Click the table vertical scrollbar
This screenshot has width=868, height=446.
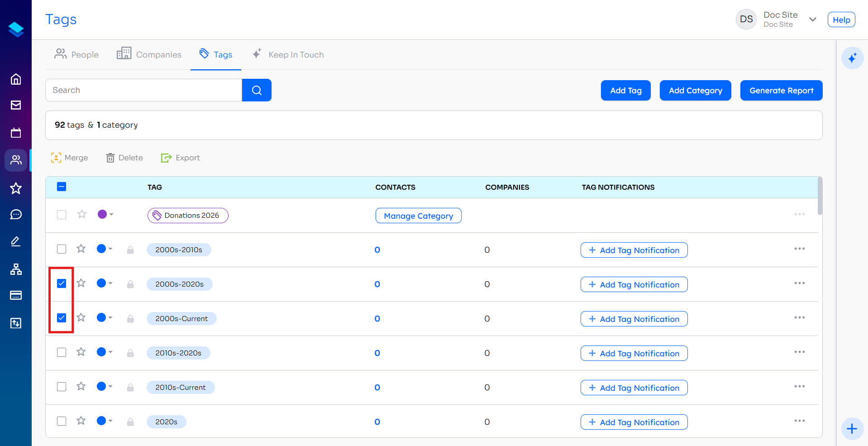(x=820, y=196)
